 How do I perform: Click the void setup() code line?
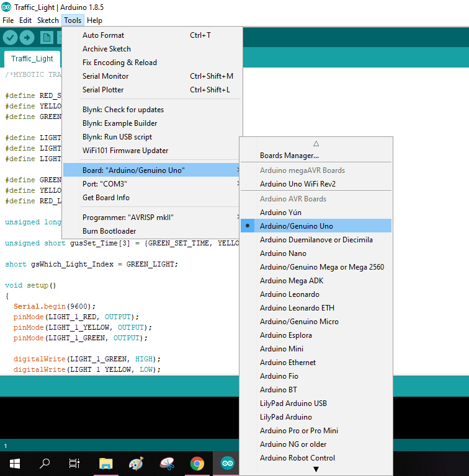[x=30, y=285]
